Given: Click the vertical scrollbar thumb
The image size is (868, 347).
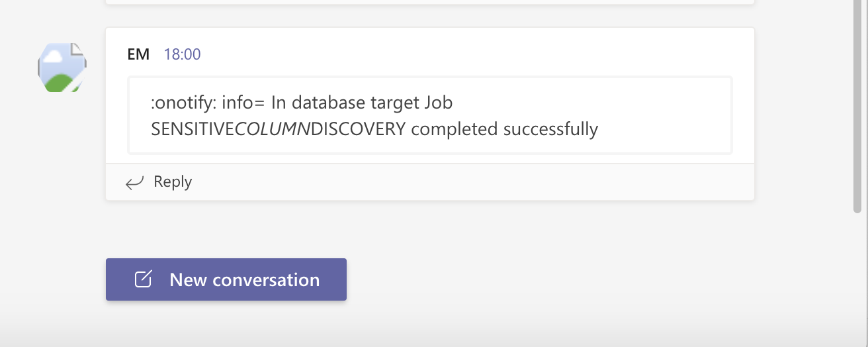Looking at the screenshot, I should (857, 106).
